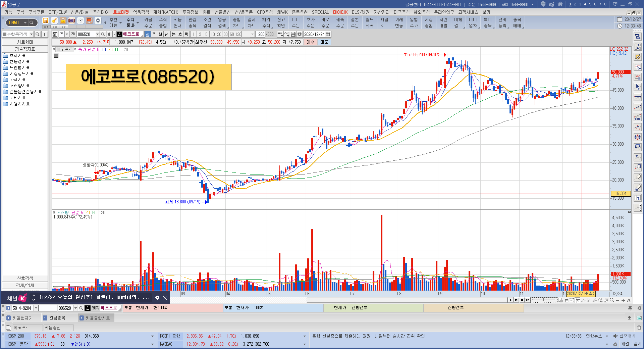Click the plus zoom-in icon below chart
This screenshot has height=349, width=644.
pos(623,300)
